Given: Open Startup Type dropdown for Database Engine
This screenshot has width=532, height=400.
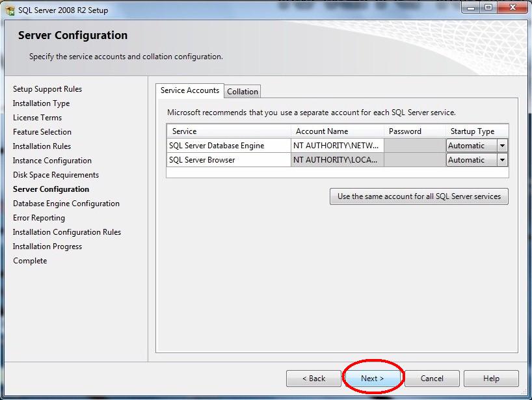Looking at the screenshot, I should pyautogui.click(x=502, y=146).
